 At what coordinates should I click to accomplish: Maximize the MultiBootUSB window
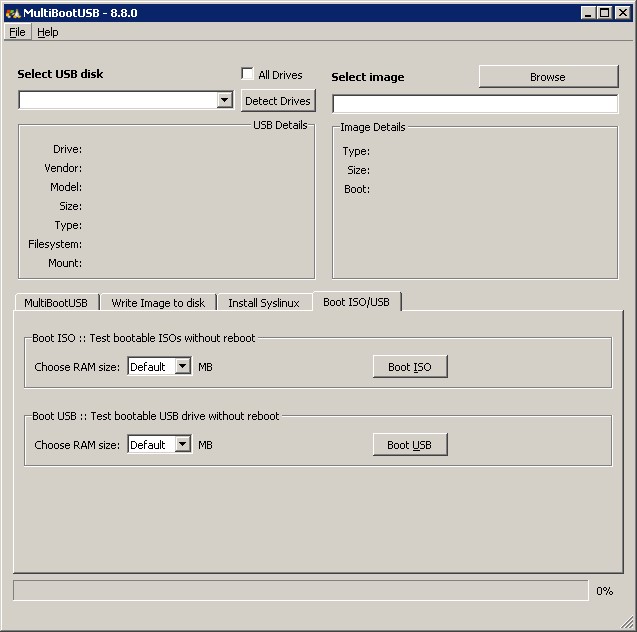(605, 13)
